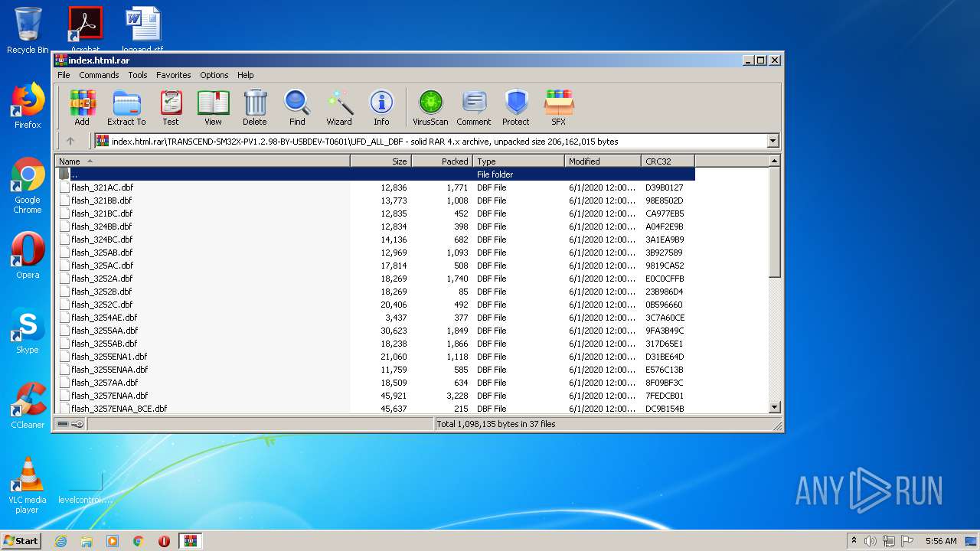Go up one folder level arrow
The width and height of the screenshot is (980, 551).
tap(70, 141)
